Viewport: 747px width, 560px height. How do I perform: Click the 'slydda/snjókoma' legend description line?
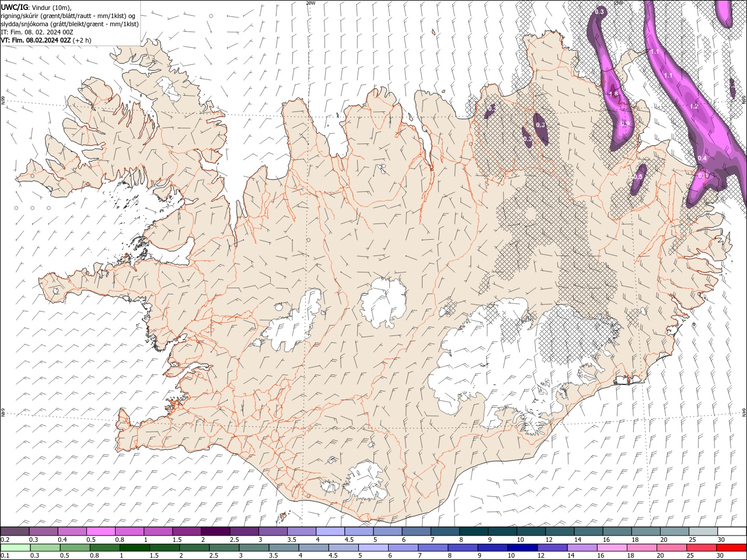[69, 24]
